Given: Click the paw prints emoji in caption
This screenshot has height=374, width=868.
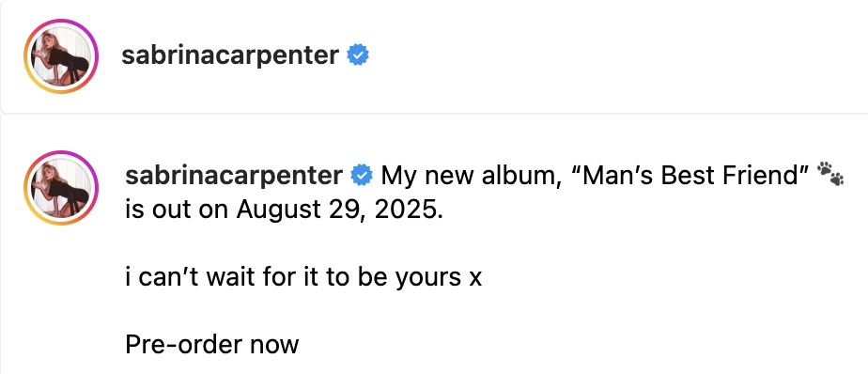Looking at the screenshot, I should pos(831,174).
